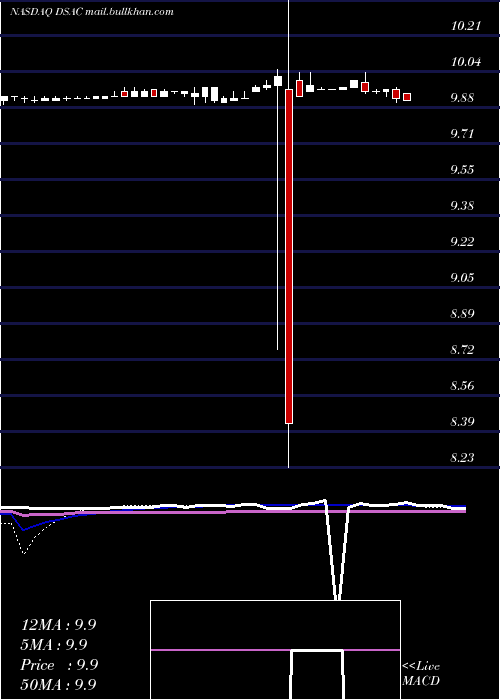
Task: Select the tall red candlestick body
Action: click(x=289, y=256)
